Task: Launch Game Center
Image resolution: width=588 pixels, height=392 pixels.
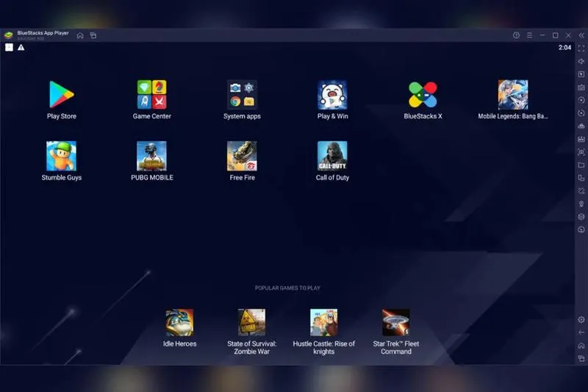Action: click(x=151, y=95)
